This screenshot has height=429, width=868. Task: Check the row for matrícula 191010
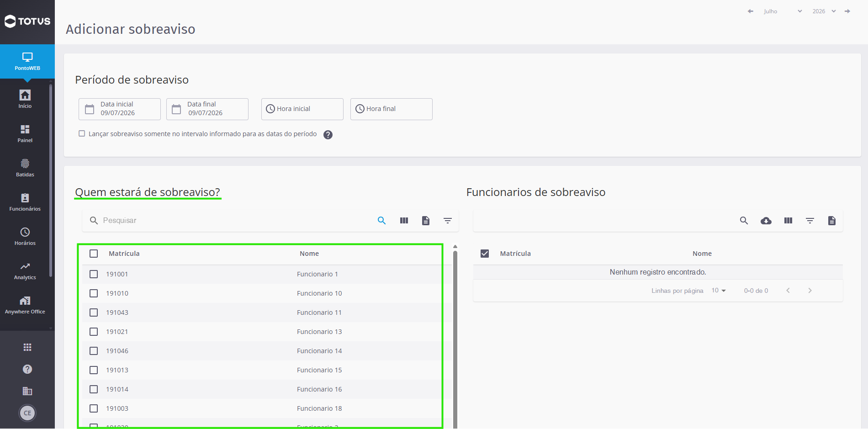click(x=94, y=293)
